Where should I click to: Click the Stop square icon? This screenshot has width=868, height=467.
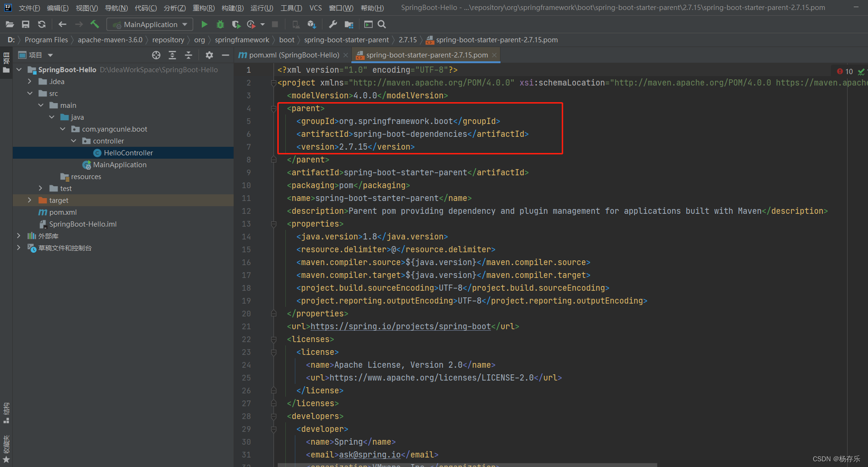275,24
